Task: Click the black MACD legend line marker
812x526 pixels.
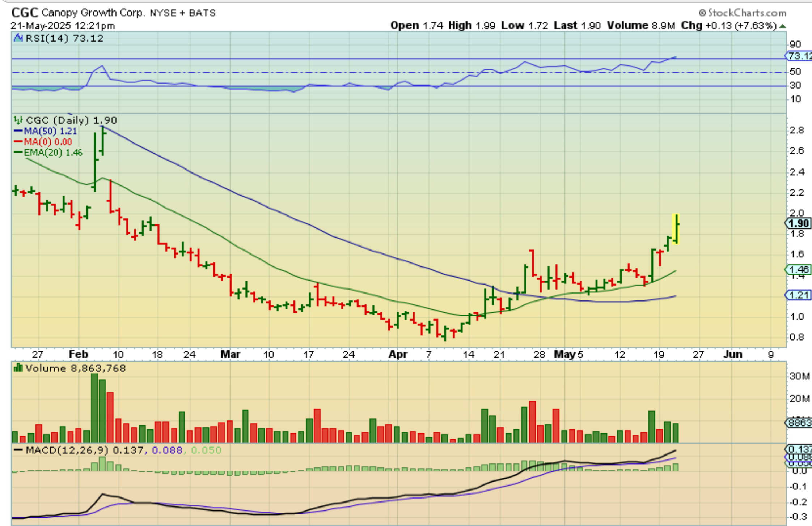Action: click(18, 450)
